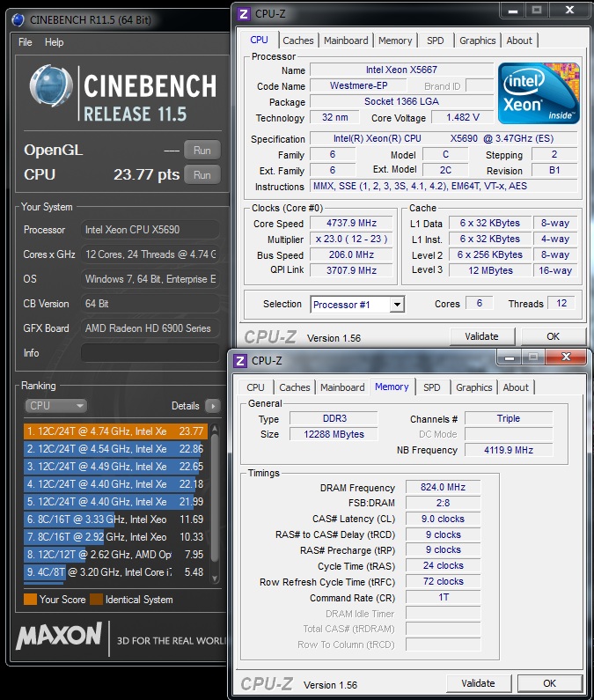
Task: Click the Processor field 'Intel Xeon CPU X5690'
Action: pos(150,230)
